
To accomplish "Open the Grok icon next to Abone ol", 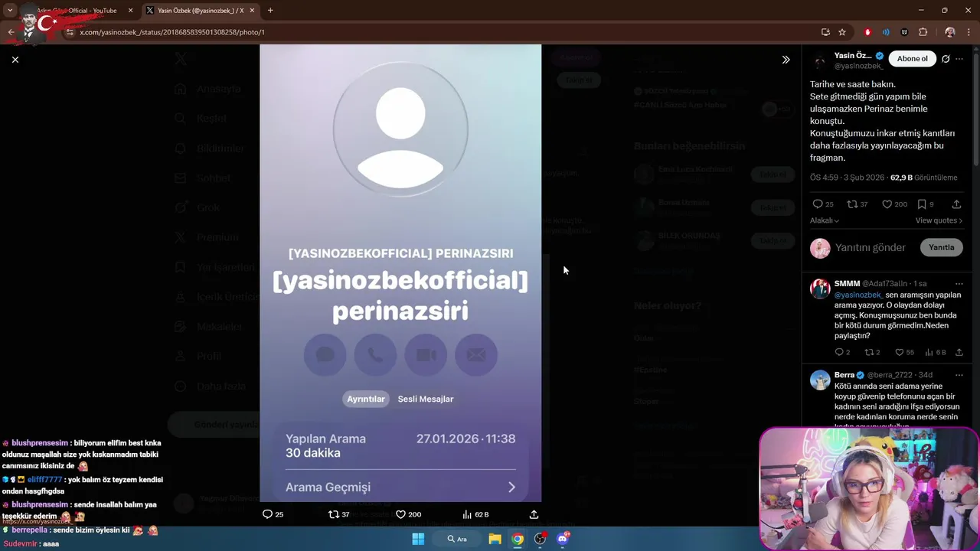I will 946,59.
